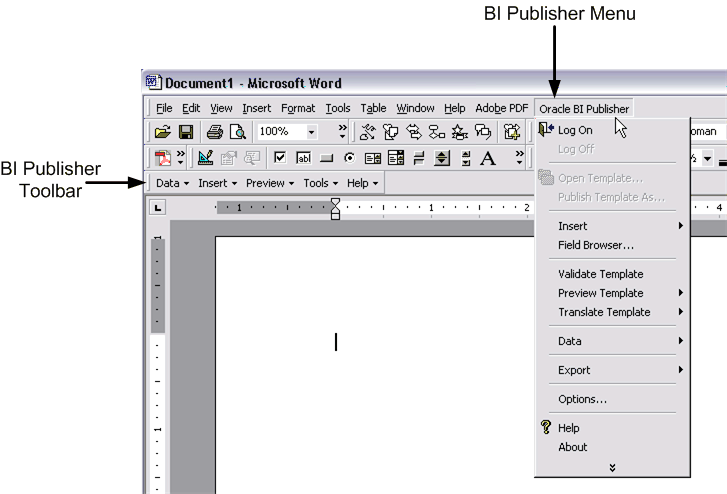Open the Export submenu
Image resolution: width=727 pixels, height=494 pixels.
tap(612, 370)
